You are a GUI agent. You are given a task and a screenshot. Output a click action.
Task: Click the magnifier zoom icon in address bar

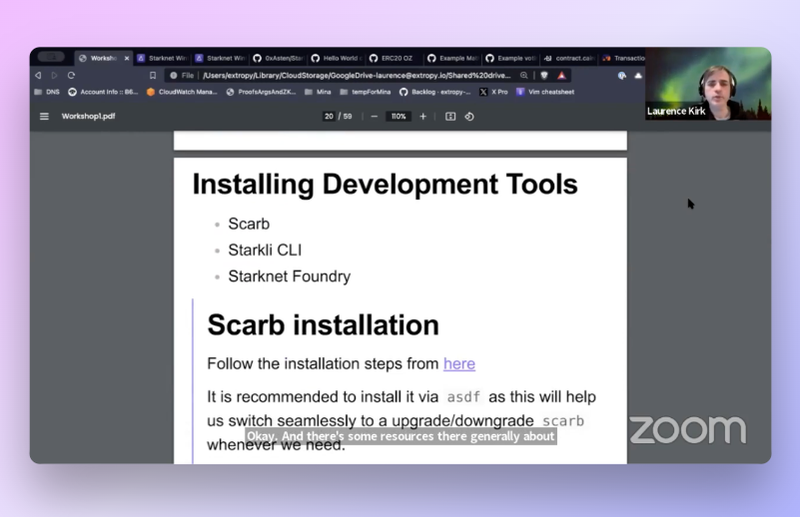523,75
